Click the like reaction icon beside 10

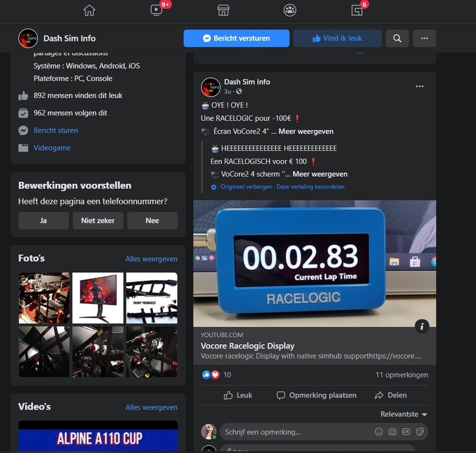point(206,375)
